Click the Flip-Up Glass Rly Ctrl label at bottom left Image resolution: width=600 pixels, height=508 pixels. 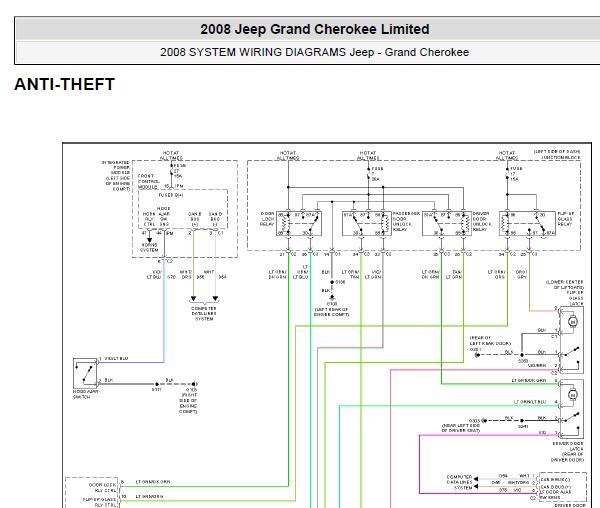tap(99, 502)
